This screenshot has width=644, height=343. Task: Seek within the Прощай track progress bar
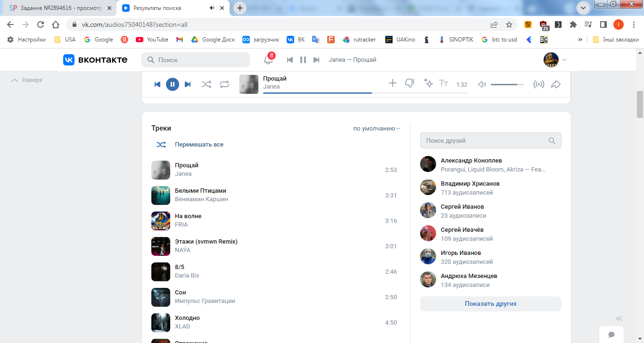tap(365, 93)
